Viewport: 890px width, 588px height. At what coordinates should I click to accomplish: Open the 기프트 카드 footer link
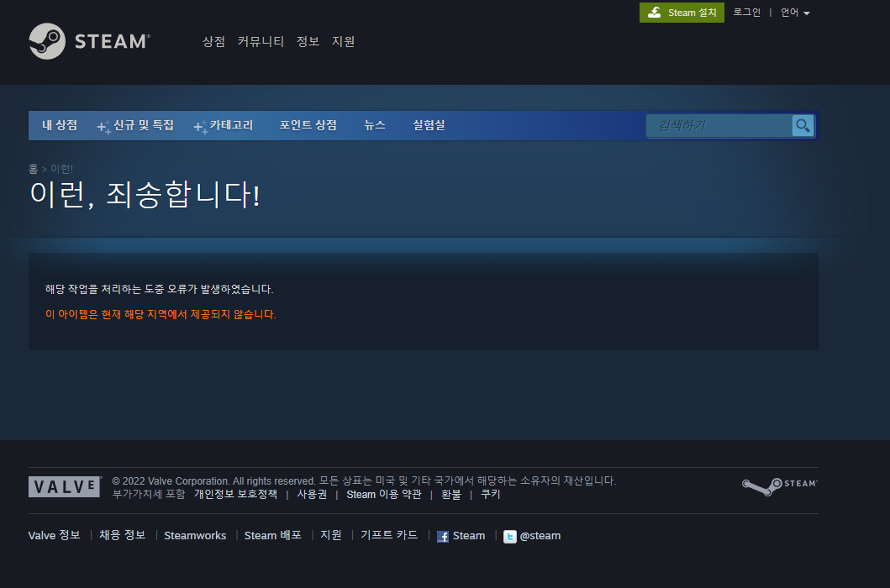pyautogui.click(x=389, y=536)
